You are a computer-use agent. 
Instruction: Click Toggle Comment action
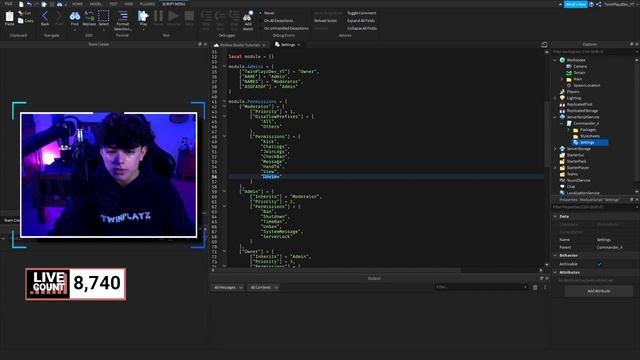point(361,13)
